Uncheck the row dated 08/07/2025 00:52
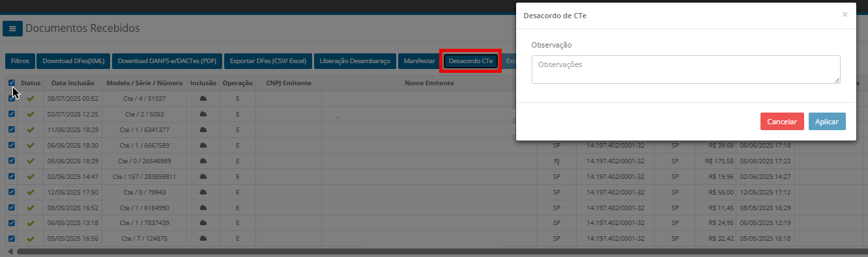 coord(11,98)
